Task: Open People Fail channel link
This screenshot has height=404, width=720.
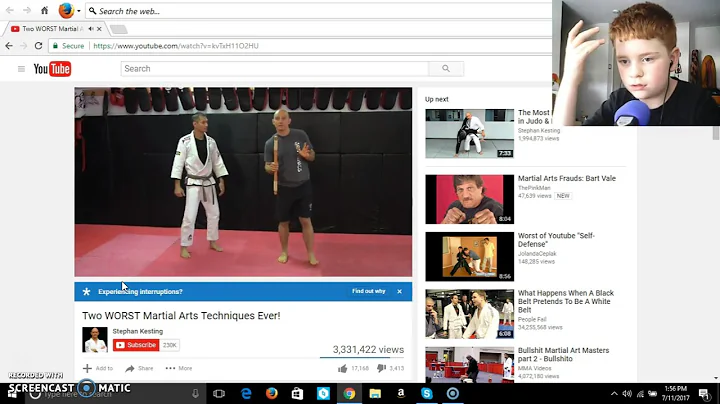Action: coord(532,319)
